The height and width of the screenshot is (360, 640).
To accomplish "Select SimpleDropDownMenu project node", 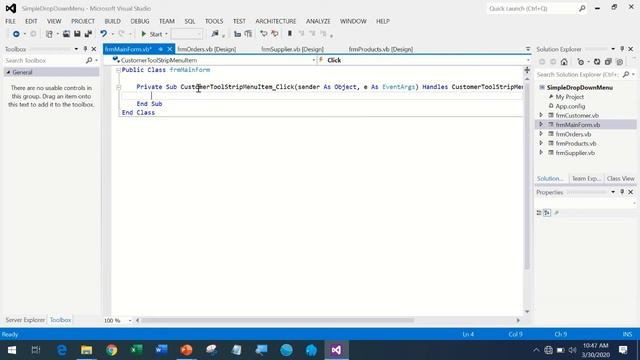I will (580, 87).
